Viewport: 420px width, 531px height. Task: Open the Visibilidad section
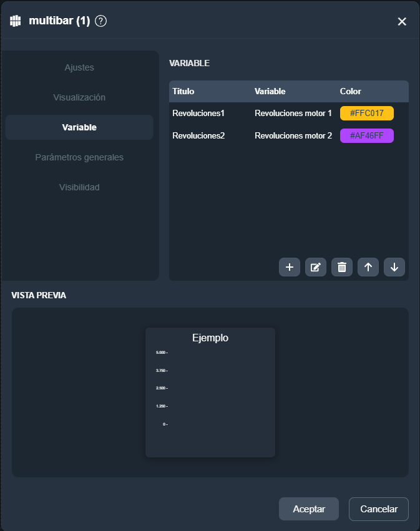(79, 187)
